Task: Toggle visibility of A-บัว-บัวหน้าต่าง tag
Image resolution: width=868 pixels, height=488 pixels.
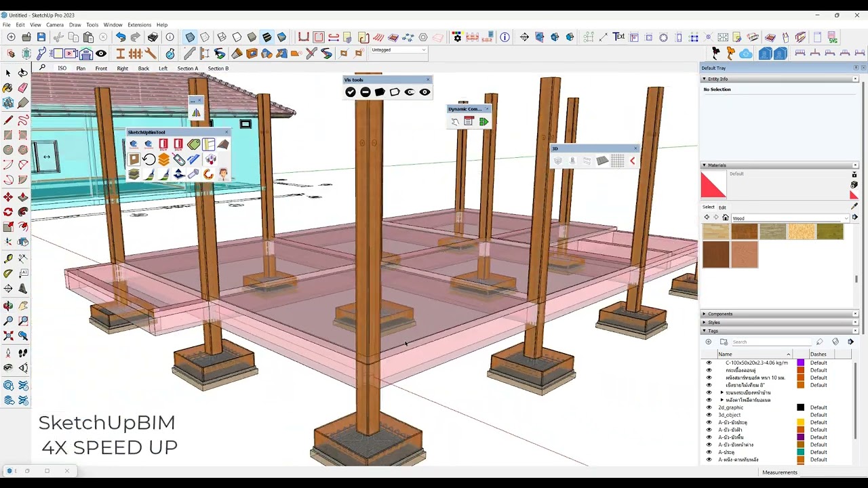Action: 709,445
